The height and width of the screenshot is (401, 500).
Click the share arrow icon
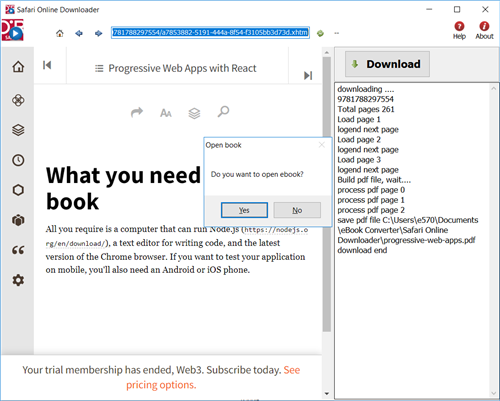[x=137, y=112]
